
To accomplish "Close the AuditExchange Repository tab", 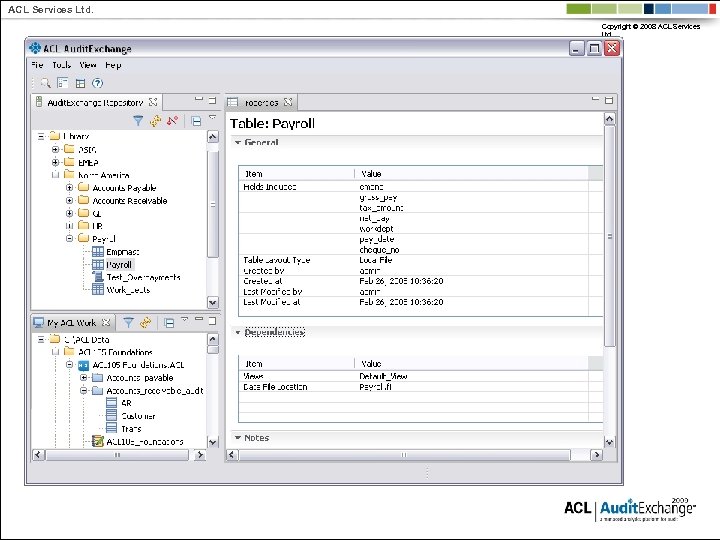I will (153, 102).
